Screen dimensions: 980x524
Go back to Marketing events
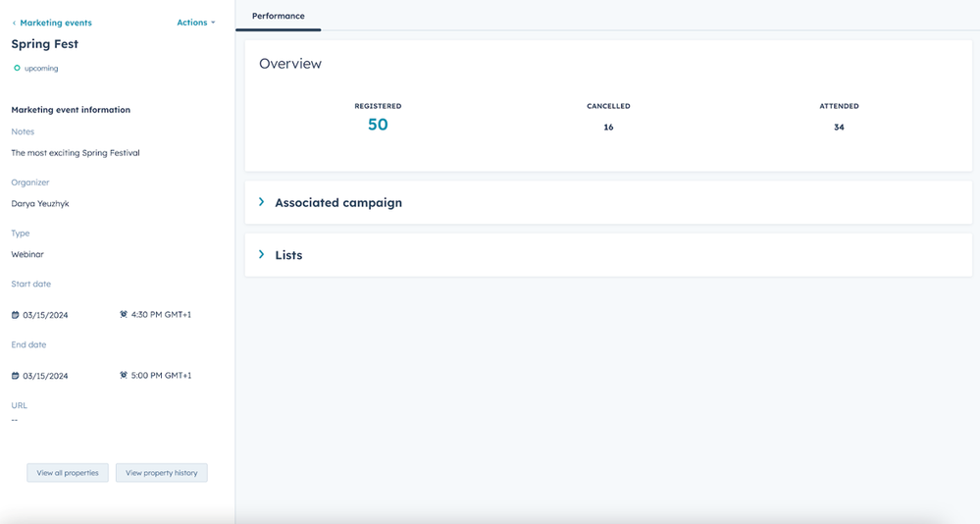56,23
